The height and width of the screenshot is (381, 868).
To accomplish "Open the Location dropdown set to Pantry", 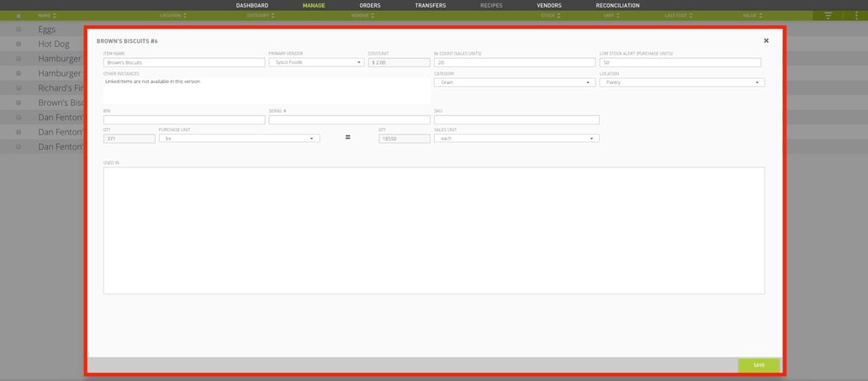I will coord(682,82).
